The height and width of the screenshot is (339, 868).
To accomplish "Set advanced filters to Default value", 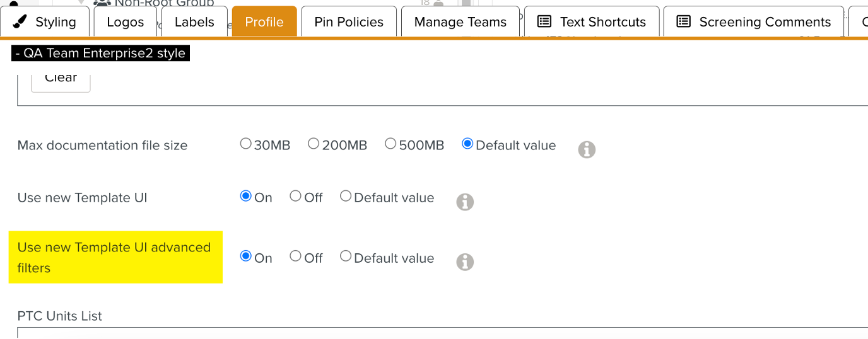I will click(x=346, y=256).
